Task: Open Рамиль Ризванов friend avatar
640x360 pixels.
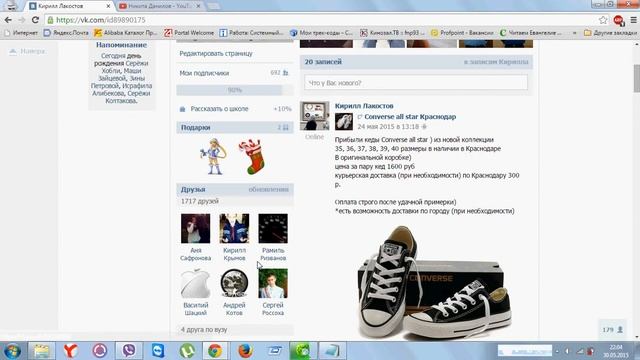Action: [x=273, y=229]
